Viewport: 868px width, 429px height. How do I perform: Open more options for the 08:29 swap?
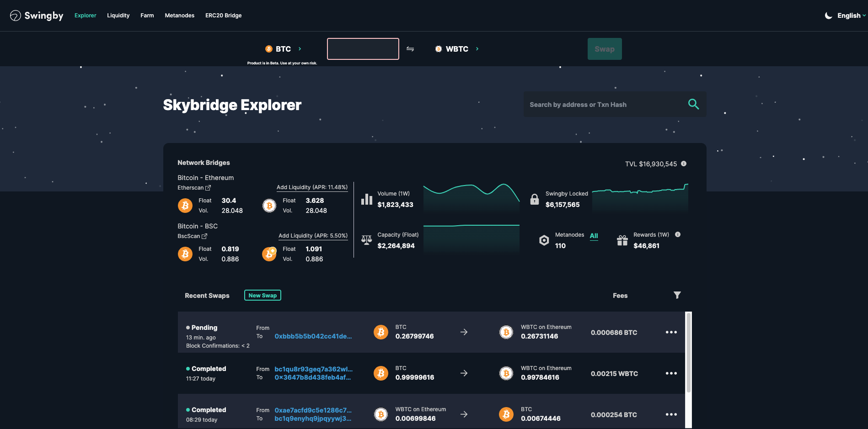click(x=671, y=414)
